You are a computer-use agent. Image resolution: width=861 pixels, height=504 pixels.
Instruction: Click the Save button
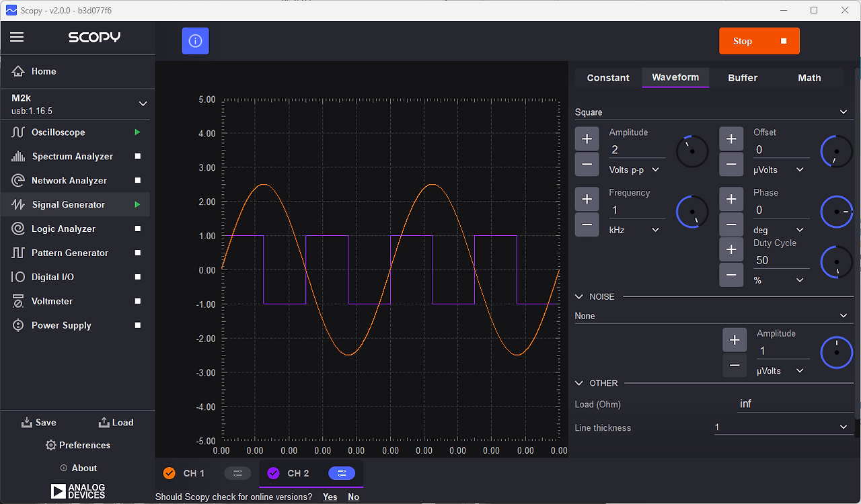39,423
